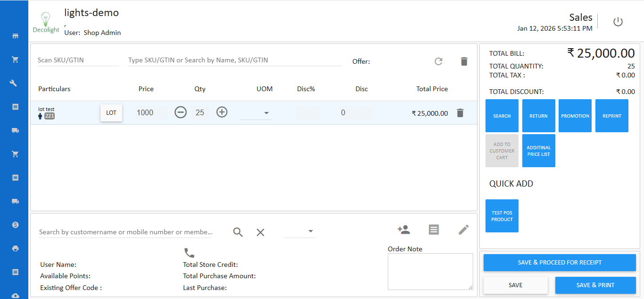Open the UOM dropdown for lot test
Viewport: 644px width, 299px height.
coord(267,113)
